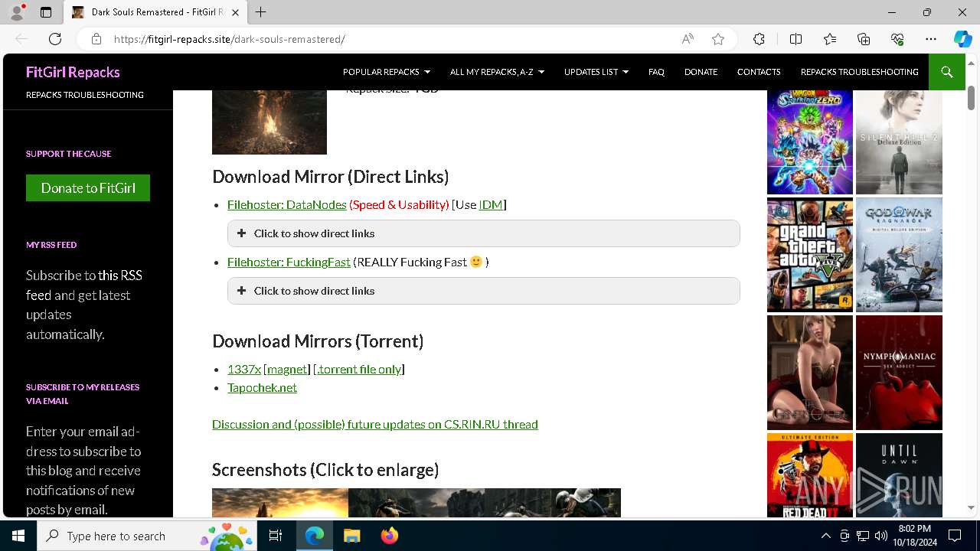Expand FuckingFast 'Click to show direct links'
The image size is (980, 551).
[484, 291]
